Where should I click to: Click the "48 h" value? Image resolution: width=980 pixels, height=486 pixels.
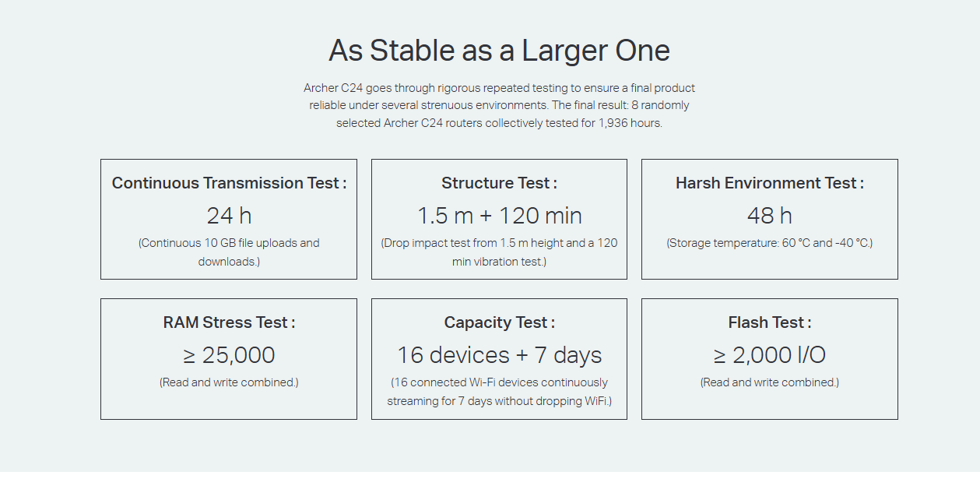(769, 216)
